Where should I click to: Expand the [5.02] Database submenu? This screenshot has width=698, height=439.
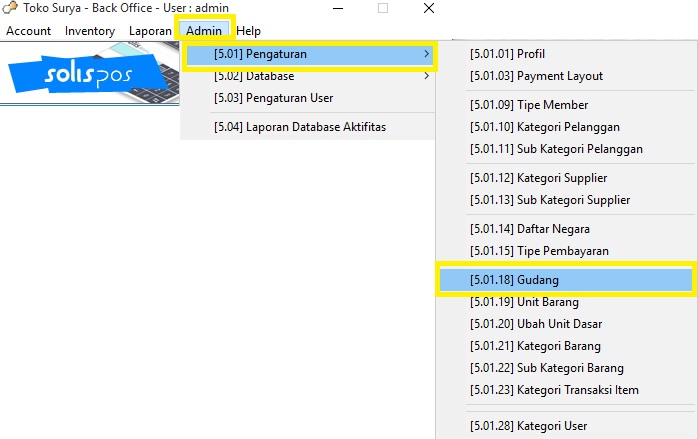click(254, 76)
